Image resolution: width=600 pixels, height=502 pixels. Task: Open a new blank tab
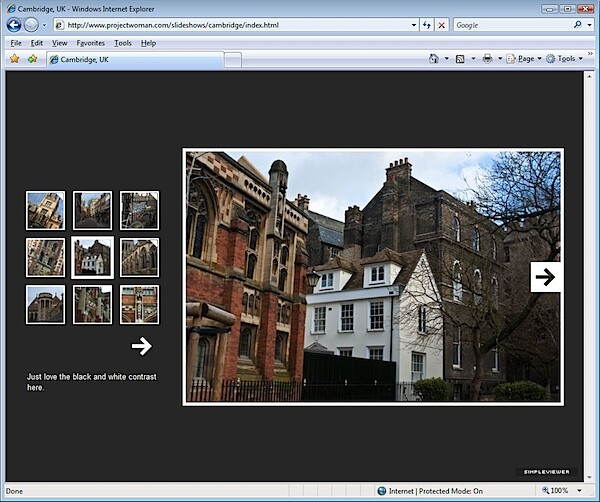233,60
